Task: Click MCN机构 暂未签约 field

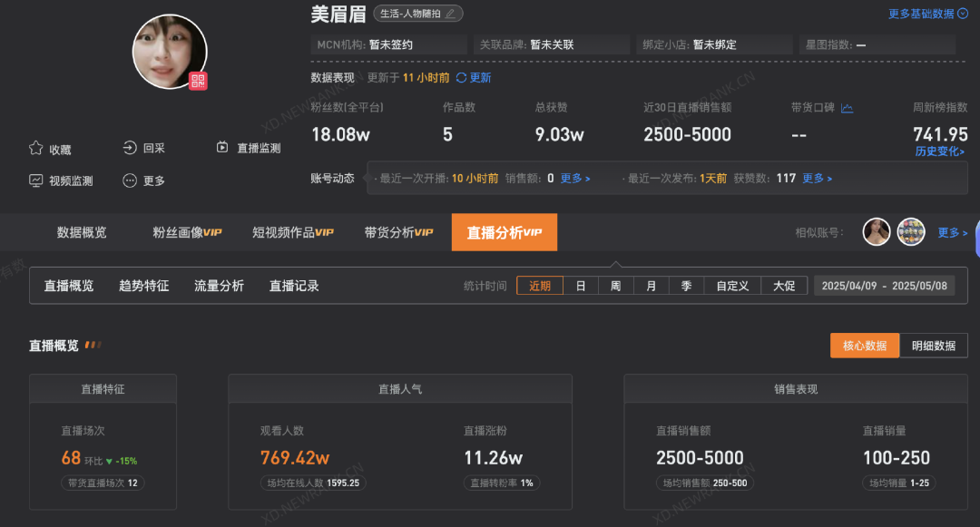Action: pos(388,45)
